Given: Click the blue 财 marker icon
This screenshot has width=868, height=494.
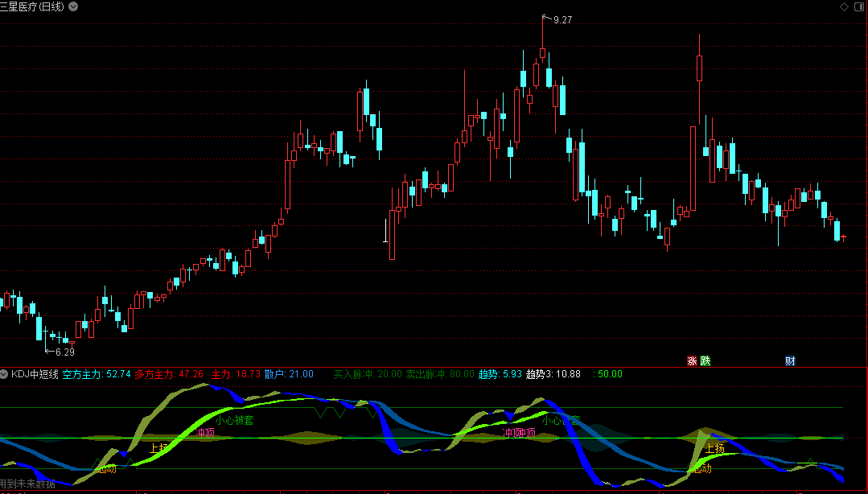Looking at the screenshot, I should [790, 361].
